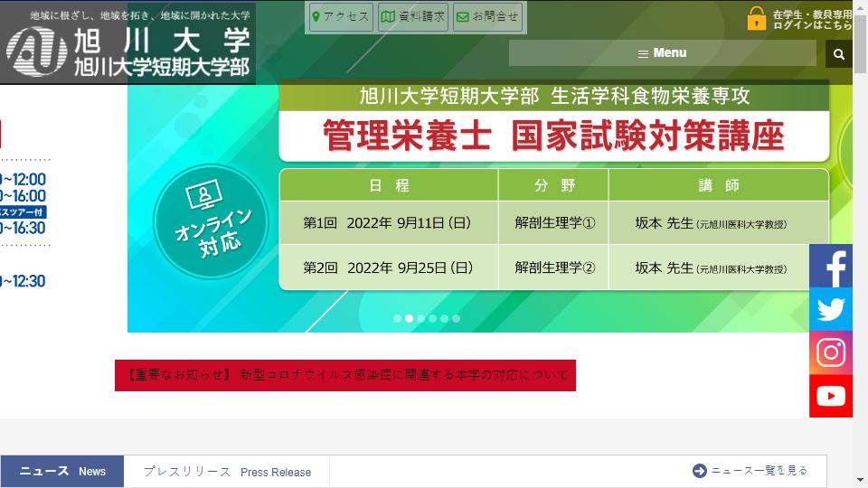Switch to the ニュース News tab
Image resolution: width=868 pixels, height=488 pixels.
point(62,472)
